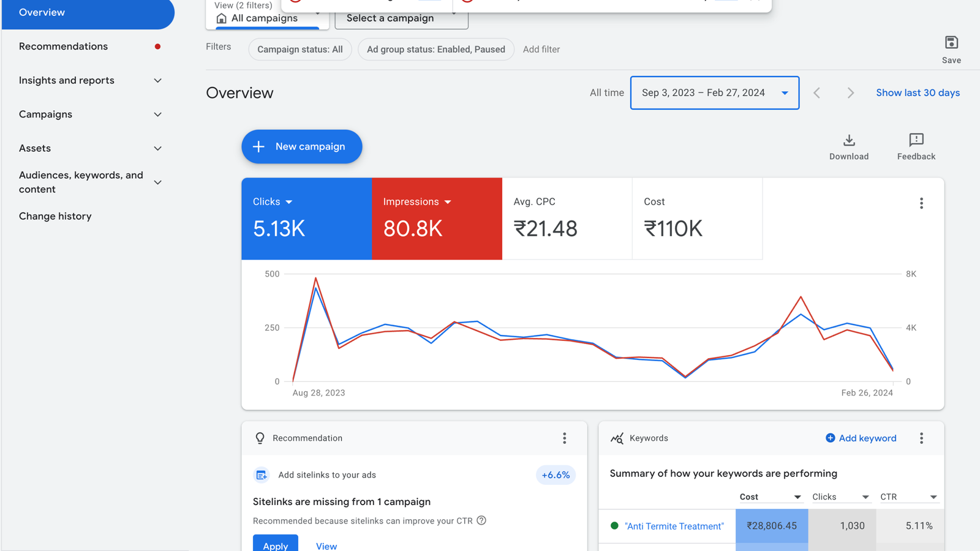Click help icon beside sitelinks CTR text
Viewport: 980px width, 551px height.
pos(481,520)
